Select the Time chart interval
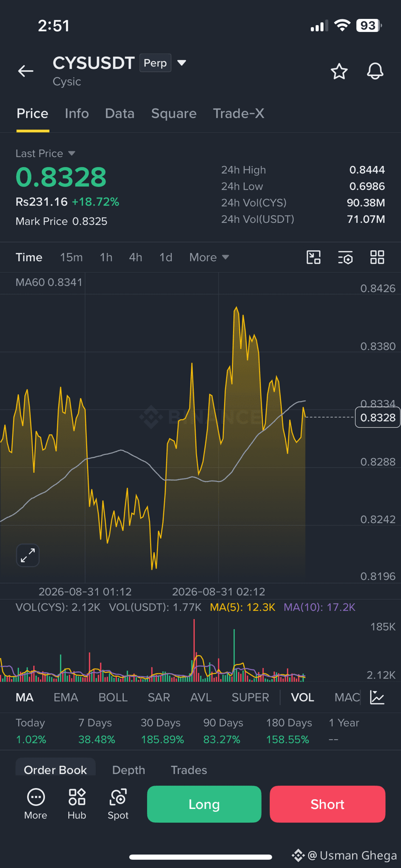401x868 pixels. click(29, 257)
